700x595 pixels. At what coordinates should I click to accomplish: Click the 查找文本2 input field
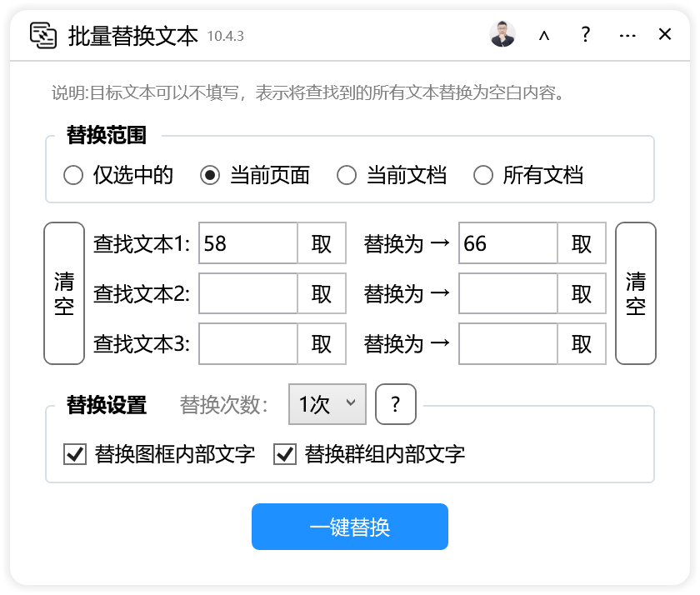[x=248, y=294]
